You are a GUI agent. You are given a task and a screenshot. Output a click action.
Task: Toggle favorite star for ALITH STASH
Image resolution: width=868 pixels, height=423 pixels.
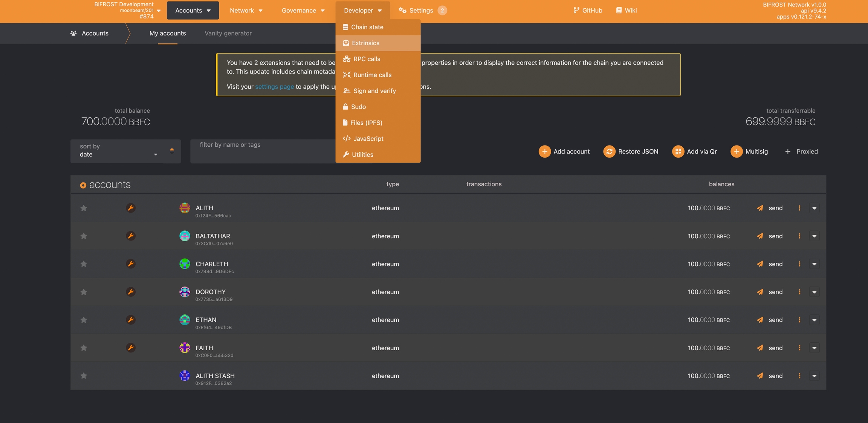coord(84,375)
